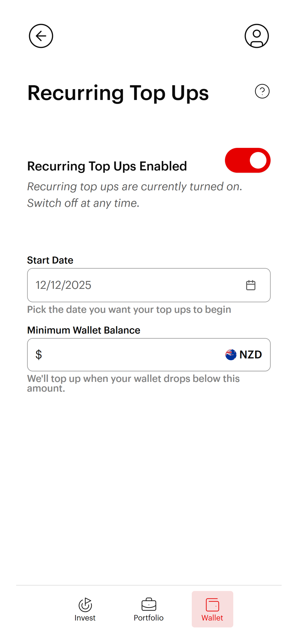Click the Wallet label in navigation bar

point(212,618)
